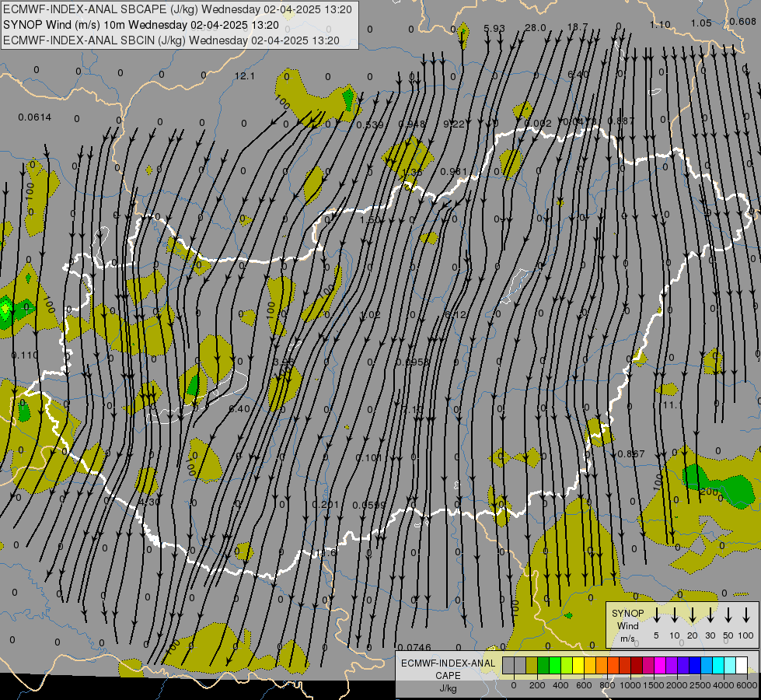Click the 0.0599 value on the map
Screen dimensions: 761x700
tap(369, 506)
